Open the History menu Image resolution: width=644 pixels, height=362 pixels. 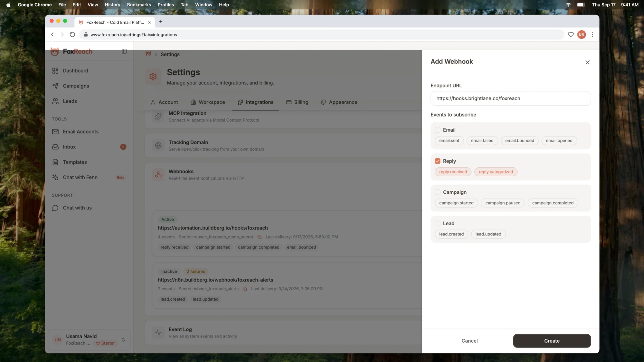click(112, 5)
